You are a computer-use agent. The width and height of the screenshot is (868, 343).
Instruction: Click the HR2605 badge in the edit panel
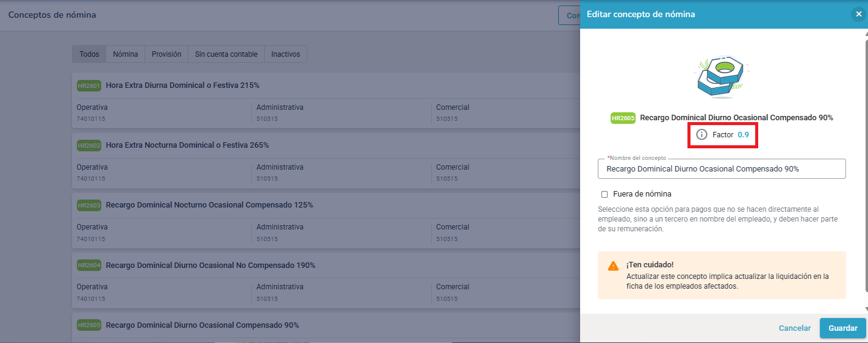[623, 118]
